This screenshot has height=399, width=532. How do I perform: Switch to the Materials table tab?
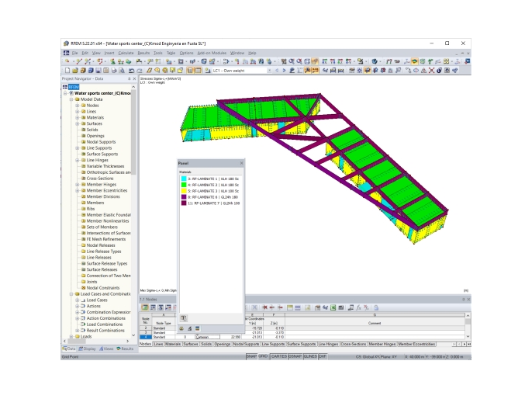pyautogui.click(x=173, y=344)
